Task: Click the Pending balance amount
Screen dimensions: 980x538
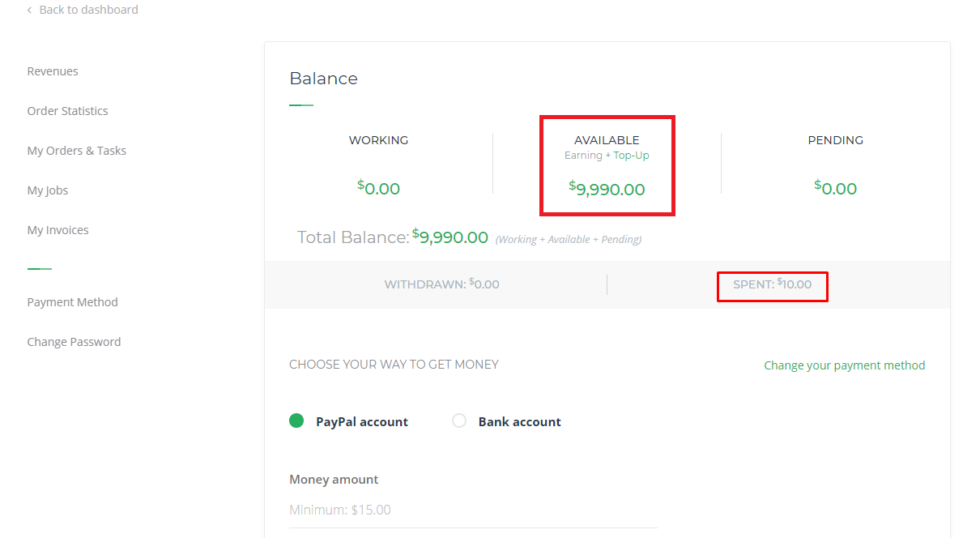Action: 835,189
